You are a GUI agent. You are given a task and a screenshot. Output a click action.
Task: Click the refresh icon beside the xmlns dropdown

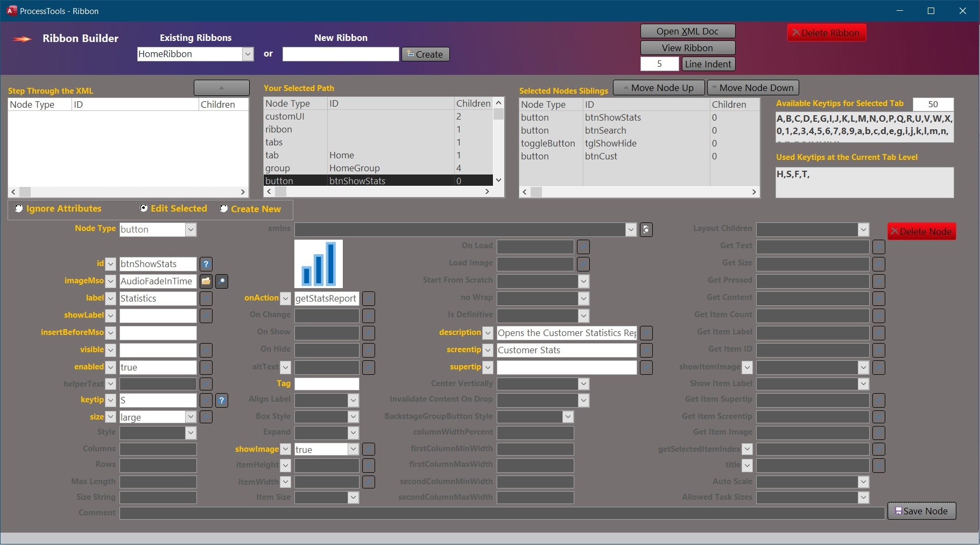point(646,229)
